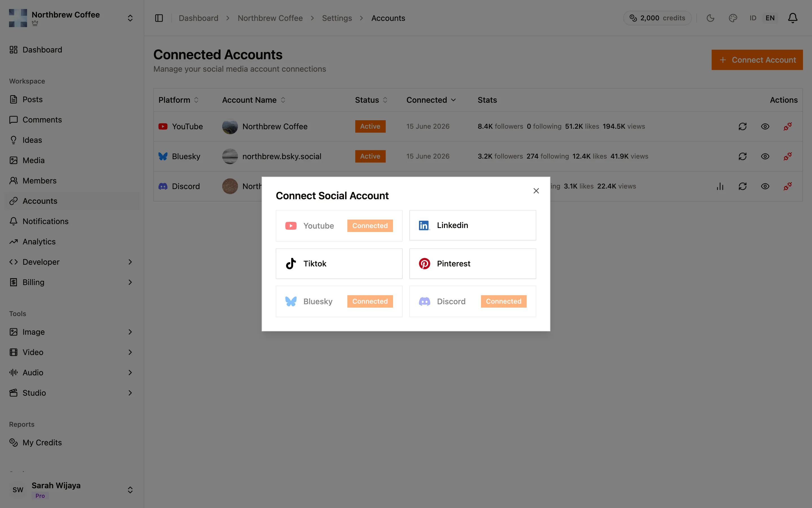The height and width of the screenshot is (508, 812).
Task: Click the Discord account avatar
Action: point(230,186)
